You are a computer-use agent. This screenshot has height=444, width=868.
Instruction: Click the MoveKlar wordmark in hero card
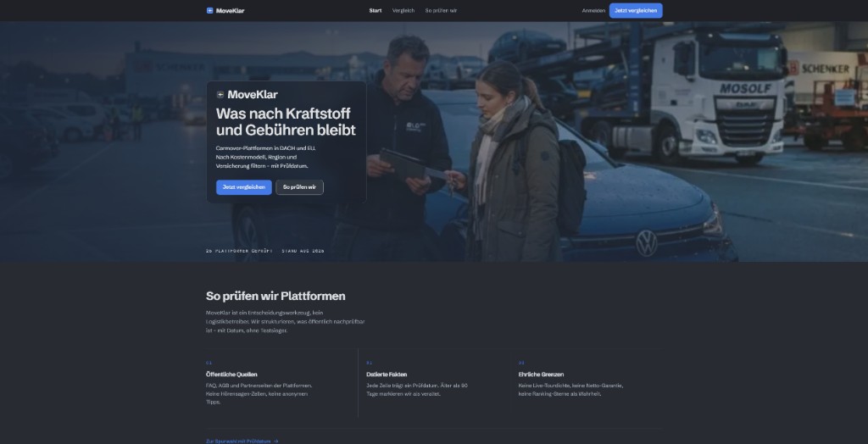tap(253, 95)
